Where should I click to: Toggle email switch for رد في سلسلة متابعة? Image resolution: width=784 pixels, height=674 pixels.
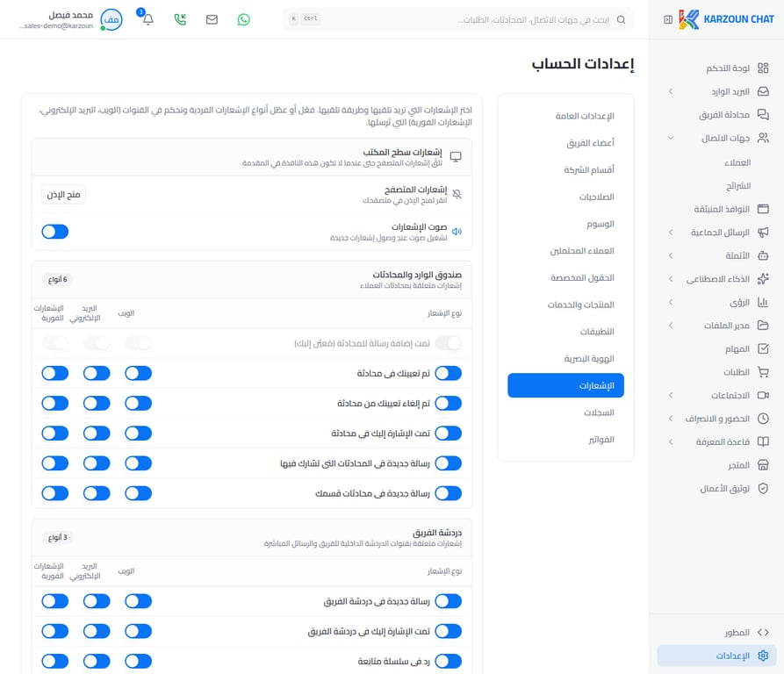pyautogui.click(x=97, y=662)
